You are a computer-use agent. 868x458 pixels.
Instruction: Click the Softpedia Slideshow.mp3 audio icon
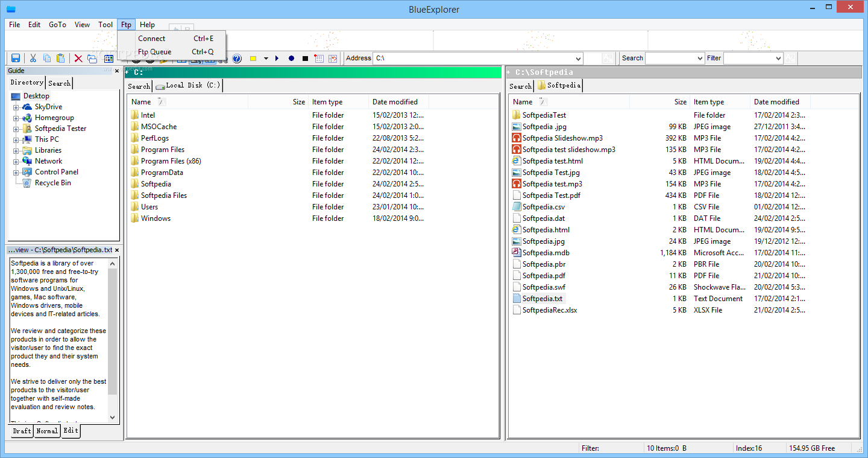517,138
